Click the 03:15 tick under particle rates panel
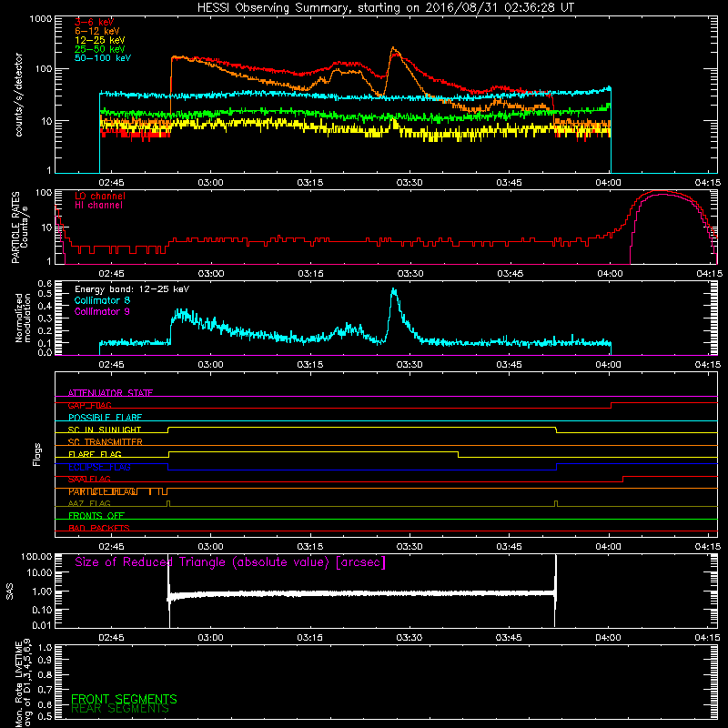 (310, 274)
